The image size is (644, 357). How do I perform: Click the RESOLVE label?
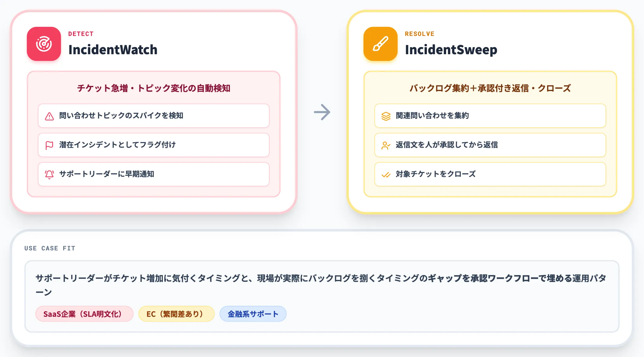click(x=420, y=34)
